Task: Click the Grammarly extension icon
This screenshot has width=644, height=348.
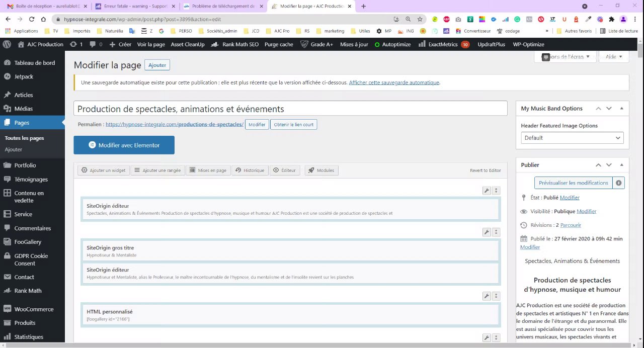Action: pos(517,19)
